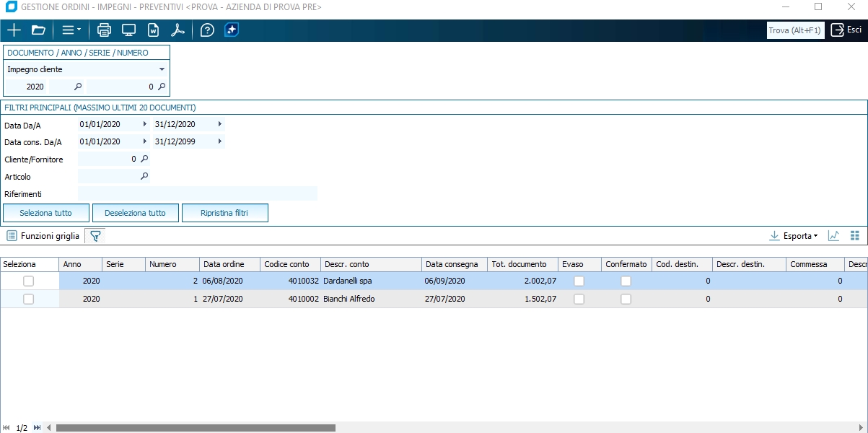Toggle Evaso checkbox in Bianchi Alfredo row

[579, 299]
